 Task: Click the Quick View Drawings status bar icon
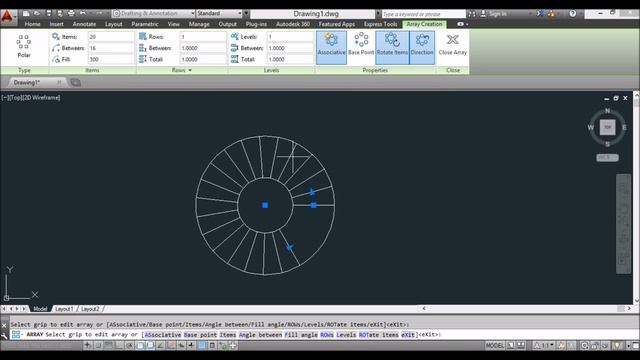[521, 345]
